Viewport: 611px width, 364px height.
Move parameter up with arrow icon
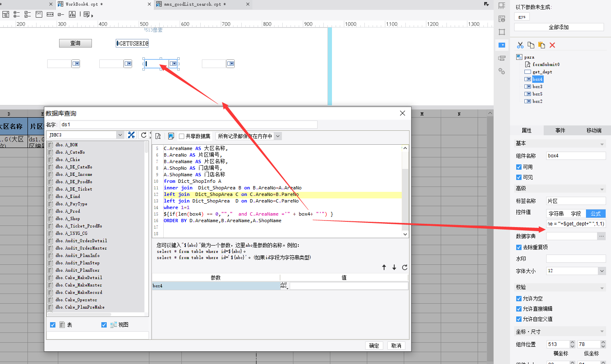click(384, 267)
